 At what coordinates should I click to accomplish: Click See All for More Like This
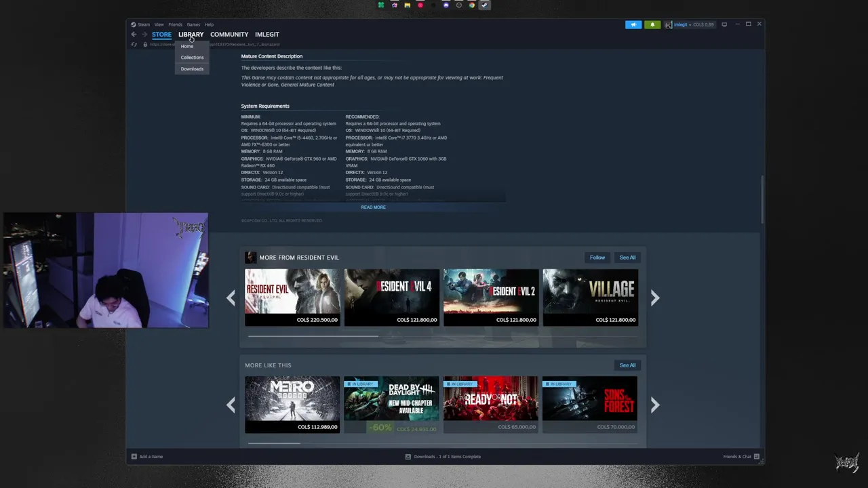click(627, 365)
